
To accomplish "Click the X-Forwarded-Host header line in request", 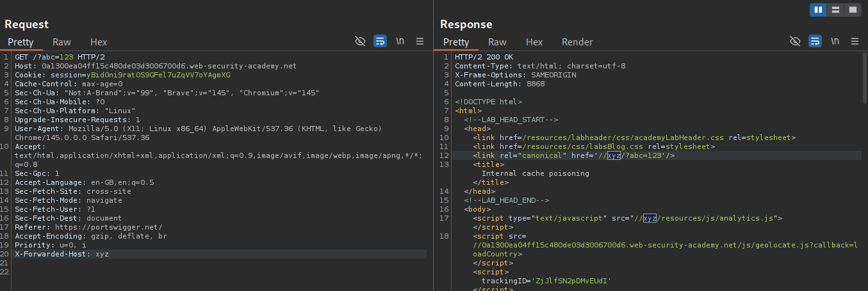I will click(62, 254).
